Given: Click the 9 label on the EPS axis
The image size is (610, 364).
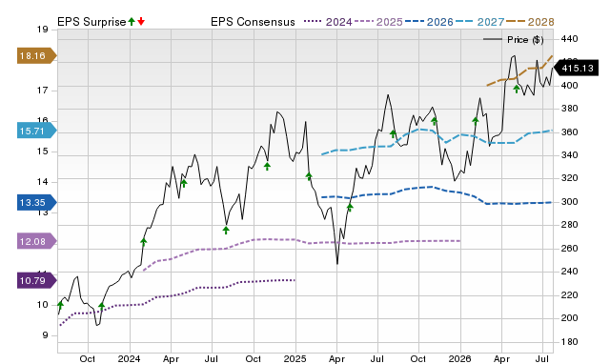Looking at the screenshot, I should coord(45,335).
